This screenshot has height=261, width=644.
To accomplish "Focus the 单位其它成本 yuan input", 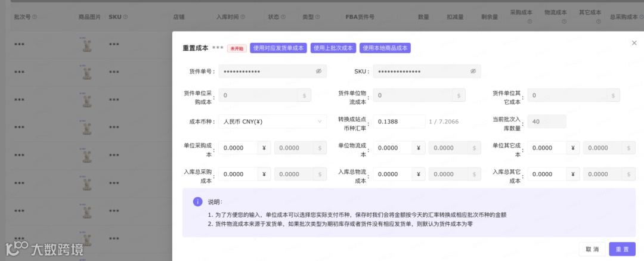I will click(547, 148).
